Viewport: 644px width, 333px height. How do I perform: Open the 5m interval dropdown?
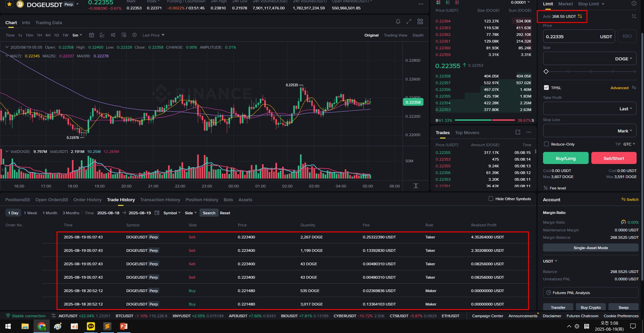point(77,35)
